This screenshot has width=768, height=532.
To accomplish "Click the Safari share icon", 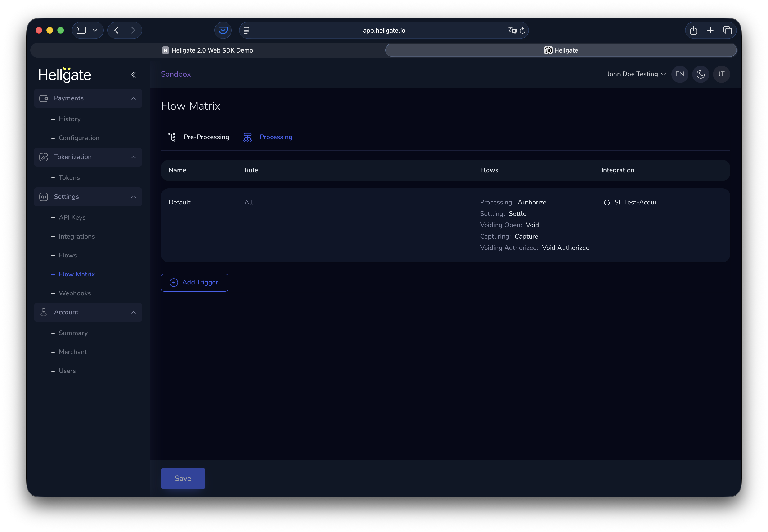I will pos(693,30).
